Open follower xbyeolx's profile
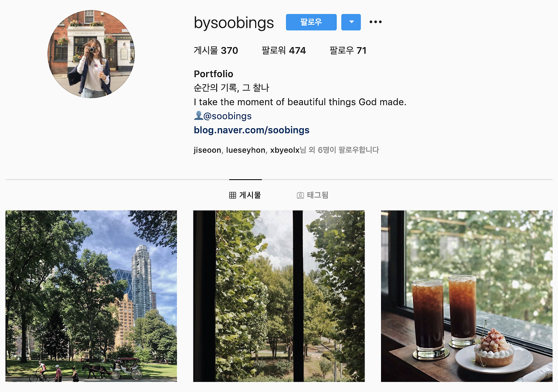This screenshot has height=392, width=558. click(285, 150)
